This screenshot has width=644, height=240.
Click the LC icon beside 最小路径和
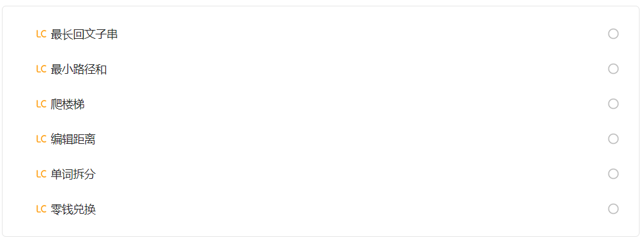click(41, 69)
